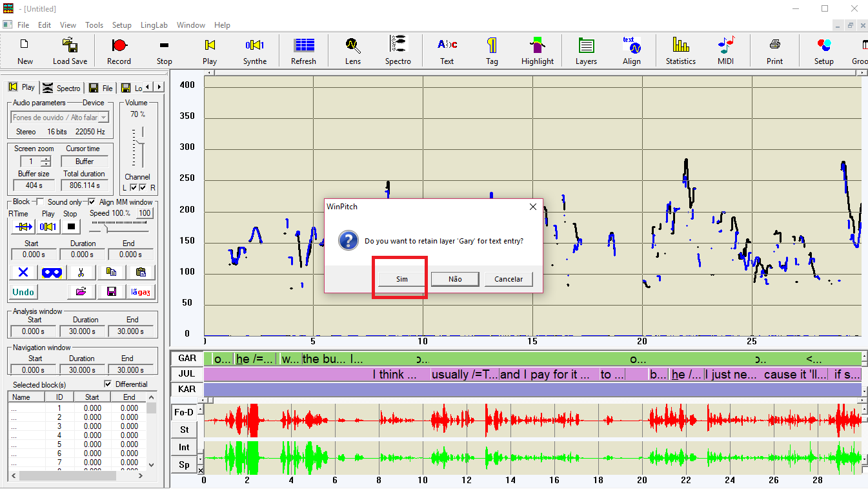Click the scissors cut icon in Block panel
Viewport: 868px width, 489px height.
click(81, 273)
